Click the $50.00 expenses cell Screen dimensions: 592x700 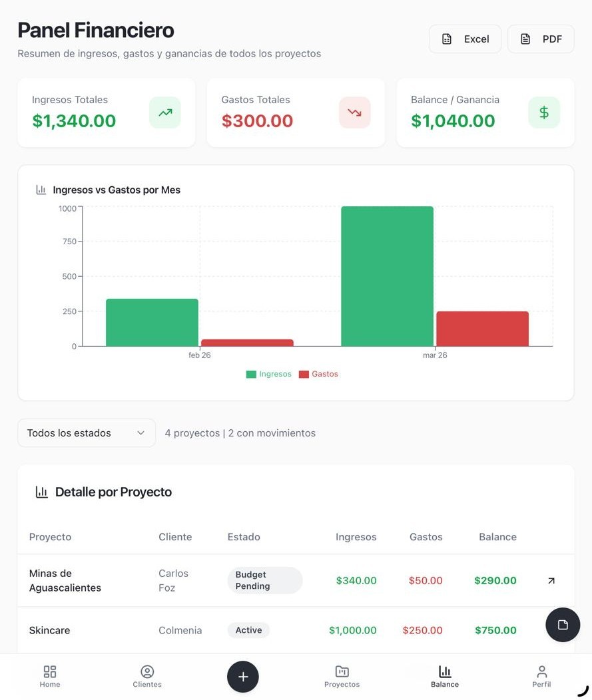coord(426,580)
